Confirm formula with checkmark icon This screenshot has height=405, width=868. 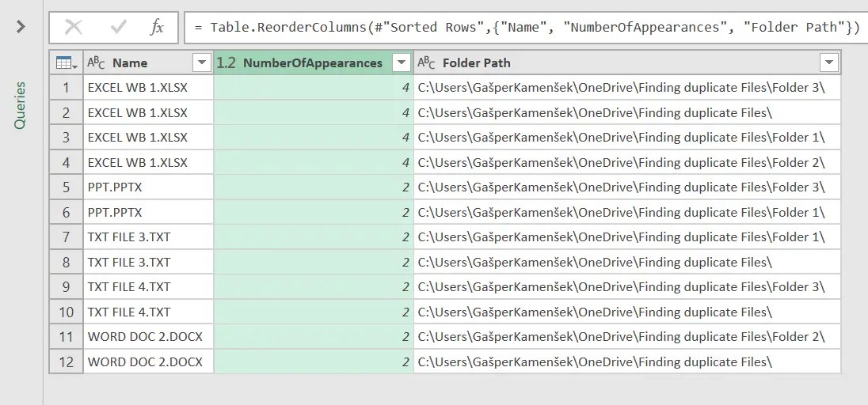click(119, 27)
